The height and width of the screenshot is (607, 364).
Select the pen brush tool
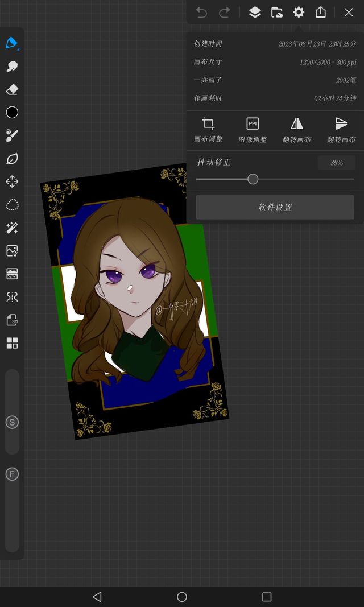tap(12, 43)
